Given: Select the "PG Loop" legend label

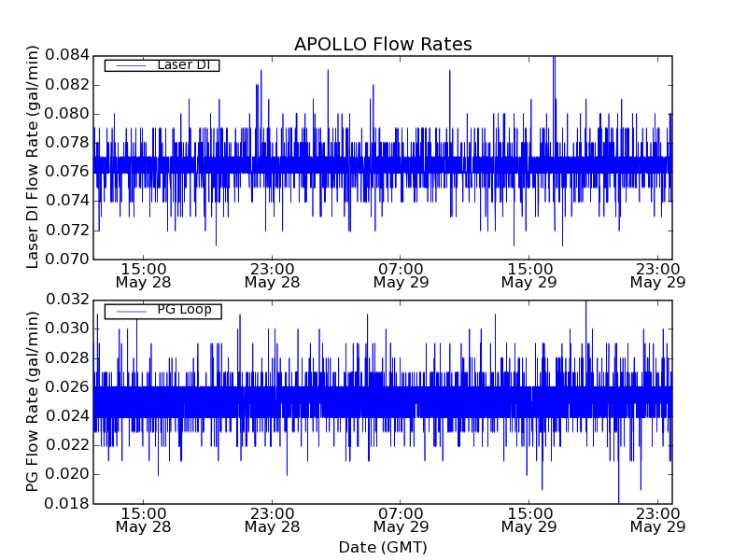Looking at the screenshot, I should [184, 310].
